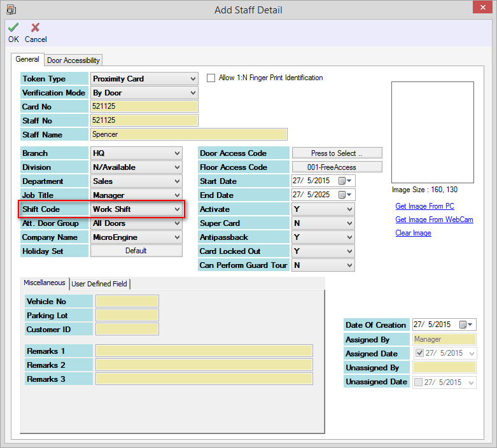Toggle the Unassigned Date checkbox
The image size is (497, 448).
point(419,382)
